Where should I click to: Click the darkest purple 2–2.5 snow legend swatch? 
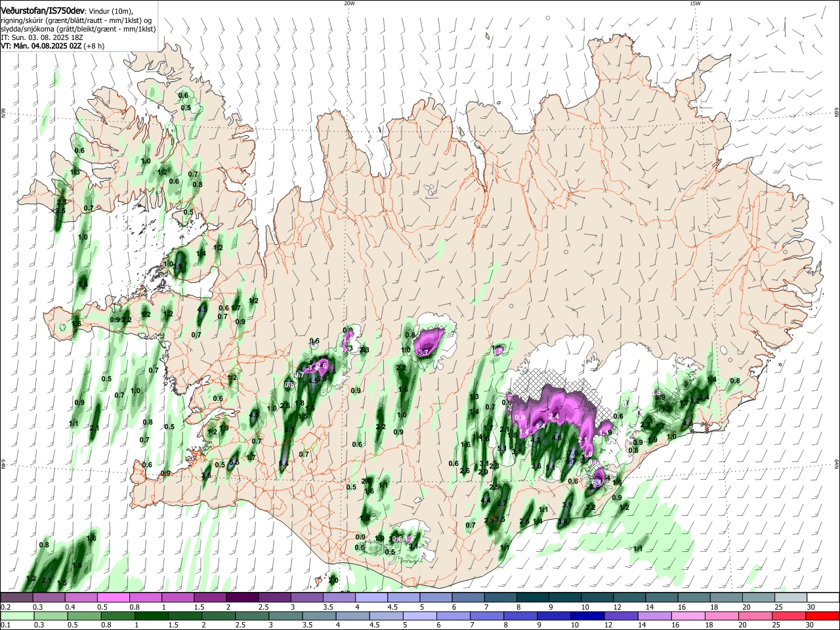[242, 597]
